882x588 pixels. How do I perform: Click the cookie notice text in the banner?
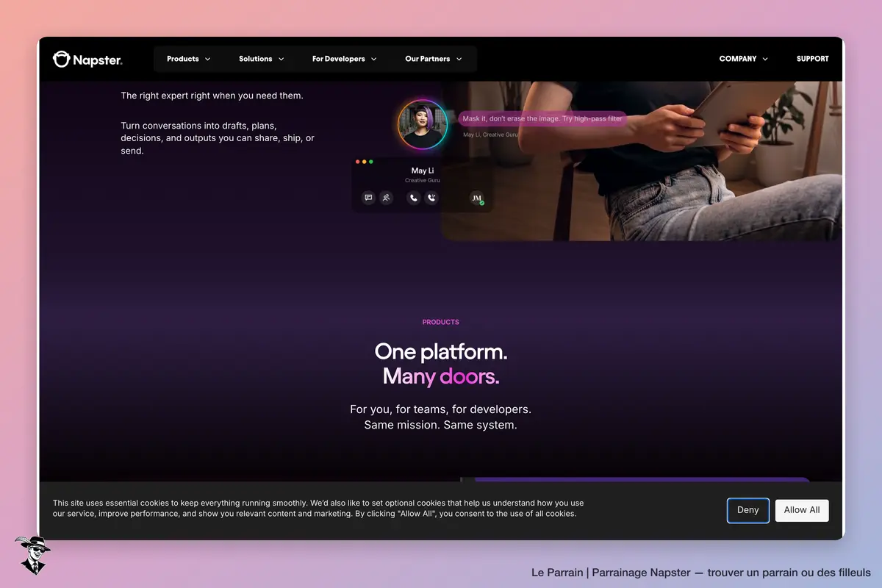click(x=318, y=508)
